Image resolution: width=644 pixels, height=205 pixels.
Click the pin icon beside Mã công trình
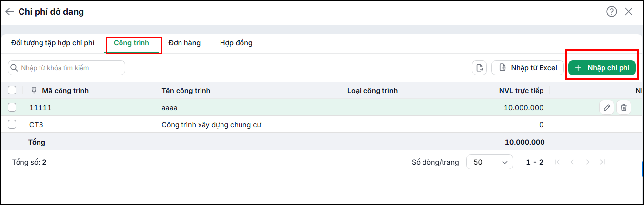pos(34,91)
